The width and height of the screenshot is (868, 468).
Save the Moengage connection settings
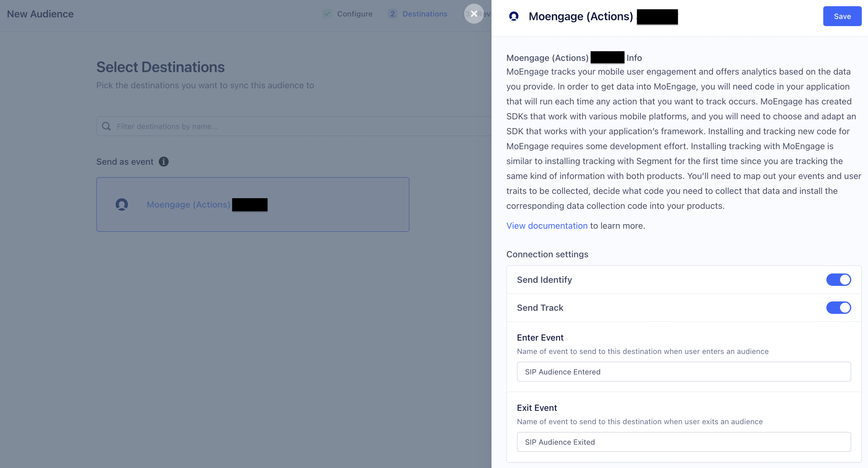click(x=842, y=16)
